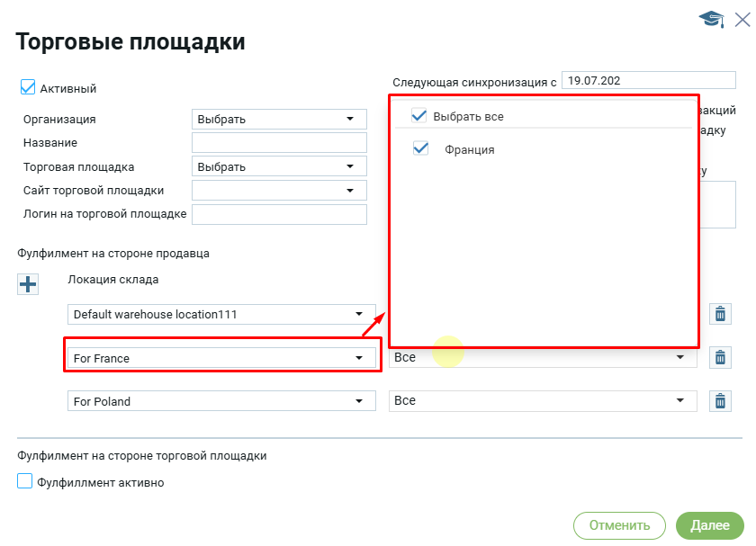
Task: Open the For France warehouse dropdown
Action: point(221,358)
